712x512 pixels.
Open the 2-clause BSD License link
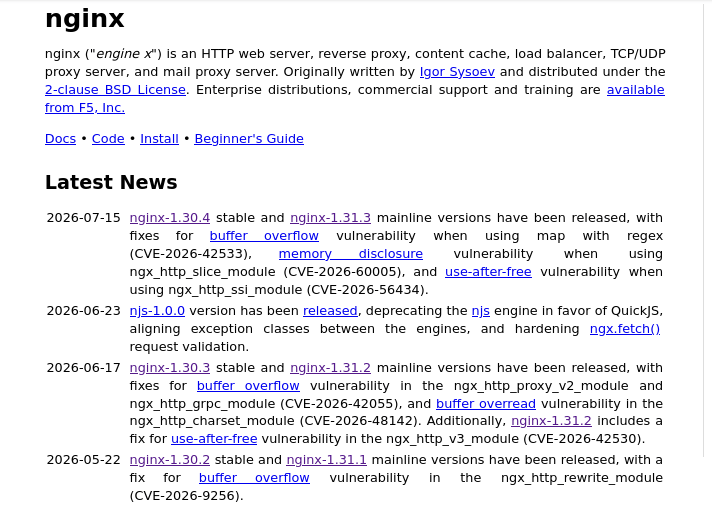coord(115,90)
